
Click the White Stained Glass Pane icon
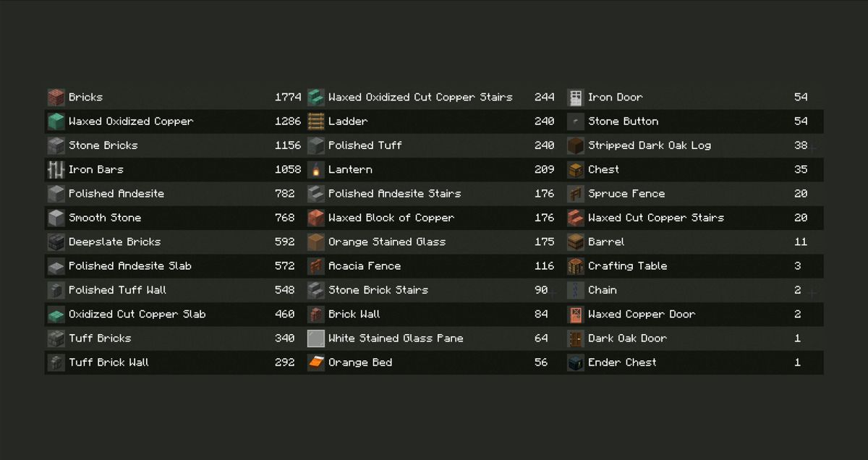pos(315,338)
